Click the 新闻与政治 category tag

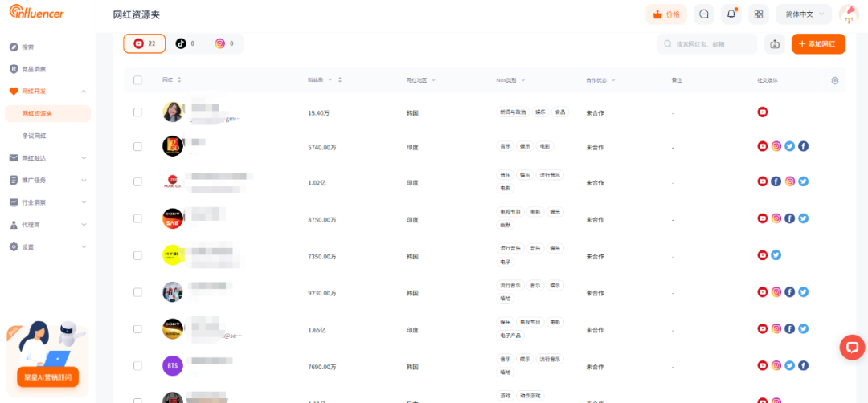(x=512, y=112)
